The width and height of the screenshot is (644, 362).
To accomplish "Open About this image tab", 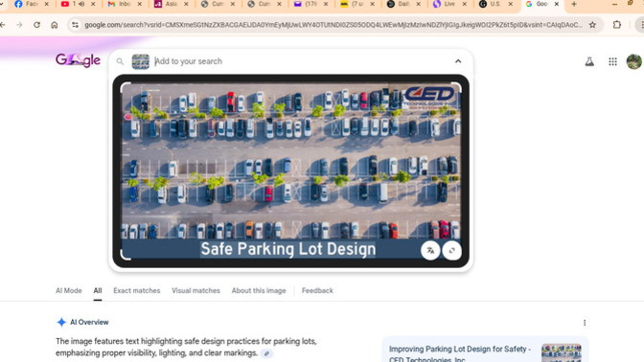I will pos(259,290).
